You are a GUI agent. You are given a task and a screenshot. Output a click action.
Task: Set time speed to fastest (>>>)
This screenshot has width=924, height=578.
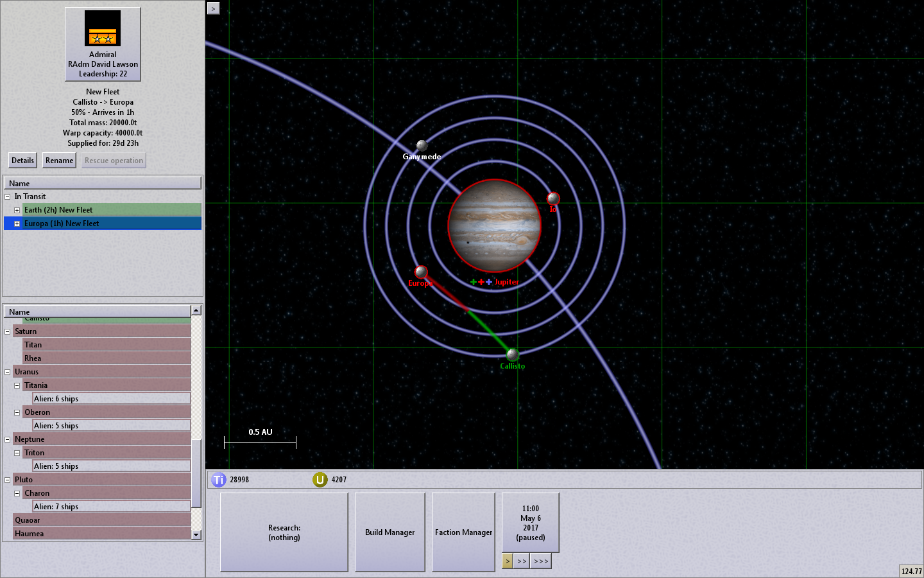click(541, 561)
